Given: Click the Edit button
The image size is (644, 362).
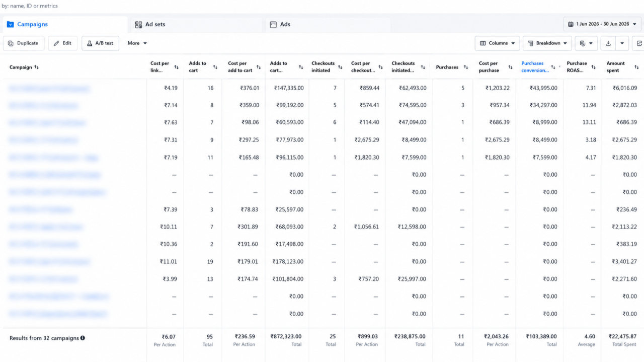Looking at the screenshot, I should coord(63,43).
